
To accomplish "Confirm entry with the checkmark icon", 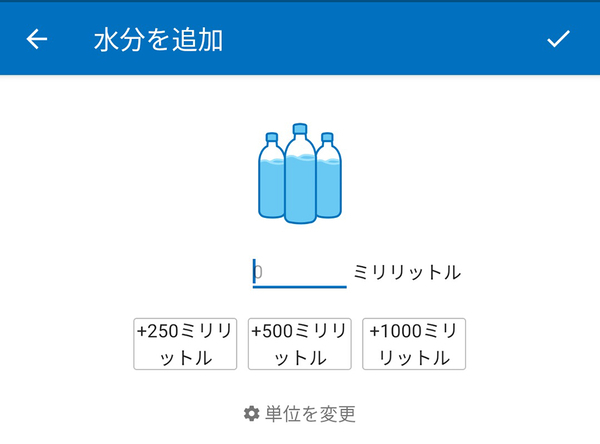I will [x=558, y=39].
